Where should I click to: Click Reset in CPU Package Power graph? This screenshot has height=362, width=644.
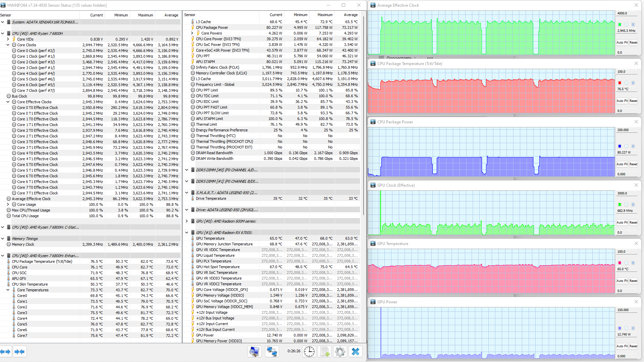(x=633, y=164)
